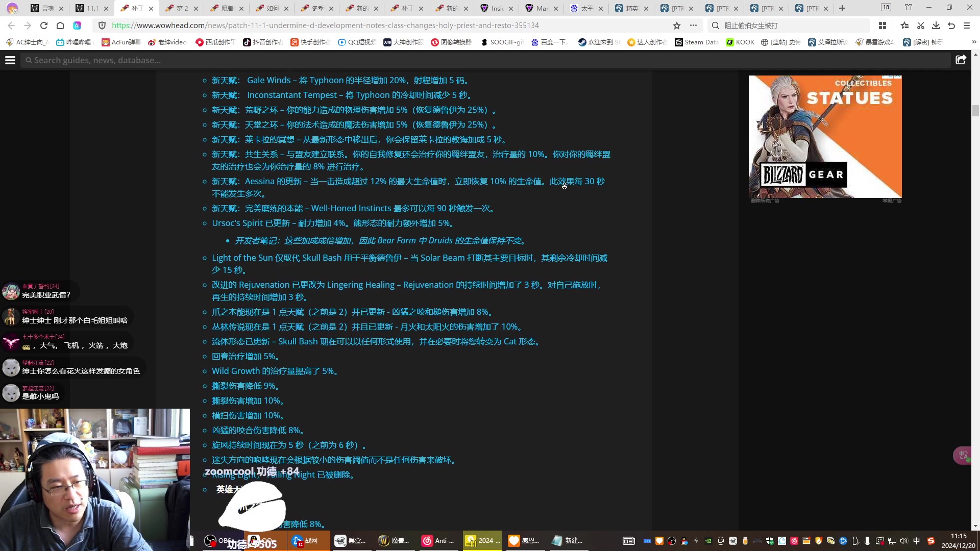Open the browser apps grid icon

pos(883,26)
